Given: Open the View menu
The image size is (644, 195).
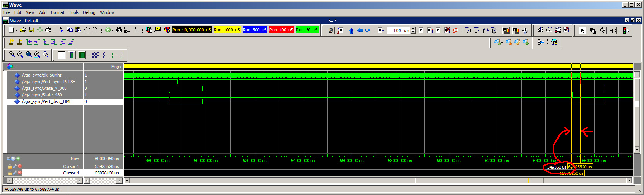Looking at the screenshot, I should pos(30,12).
